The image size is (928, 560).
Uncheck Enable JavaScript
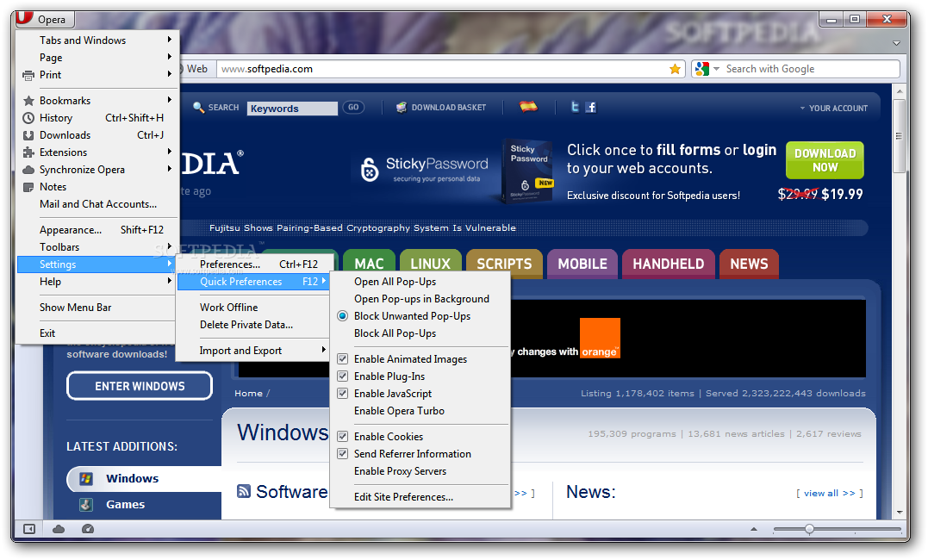pyautogui.click(x=342, y=393)
